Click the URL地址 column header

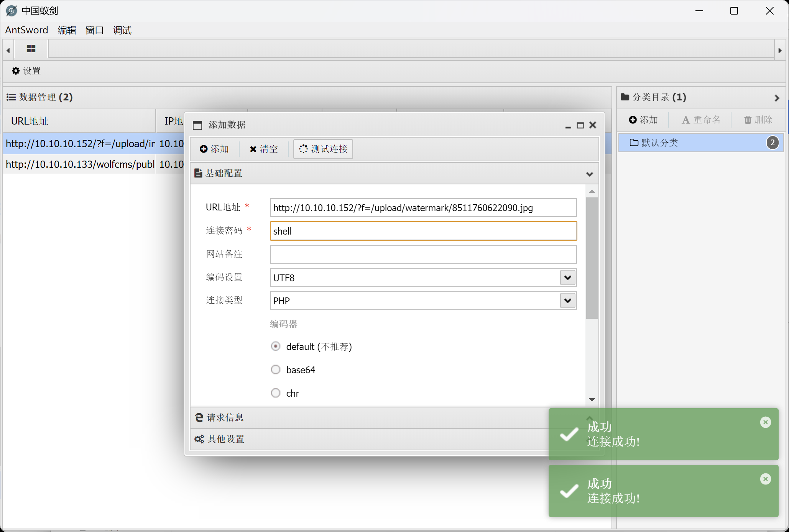(79, 121)
